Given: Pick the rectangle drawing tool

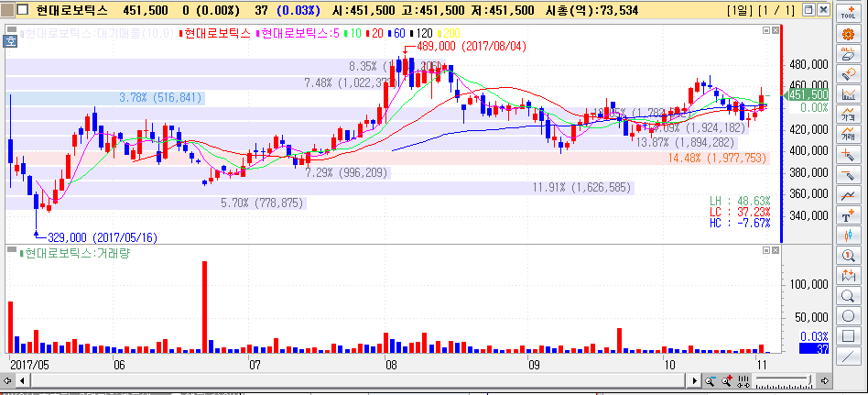Looking at the screenshot, I should click(x=849, y=335).
